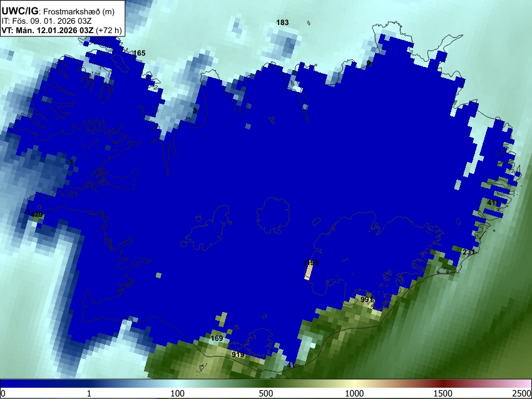The width and height of the screenshot is (532, 399).
Task: Click the legend label 500
Action: (266, 393)
